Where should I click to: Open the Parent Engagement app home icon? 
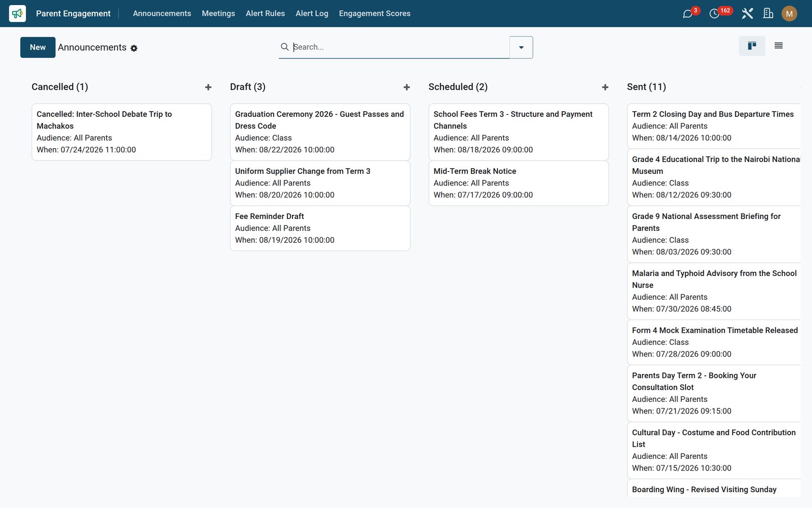click(x=17, y=13)
